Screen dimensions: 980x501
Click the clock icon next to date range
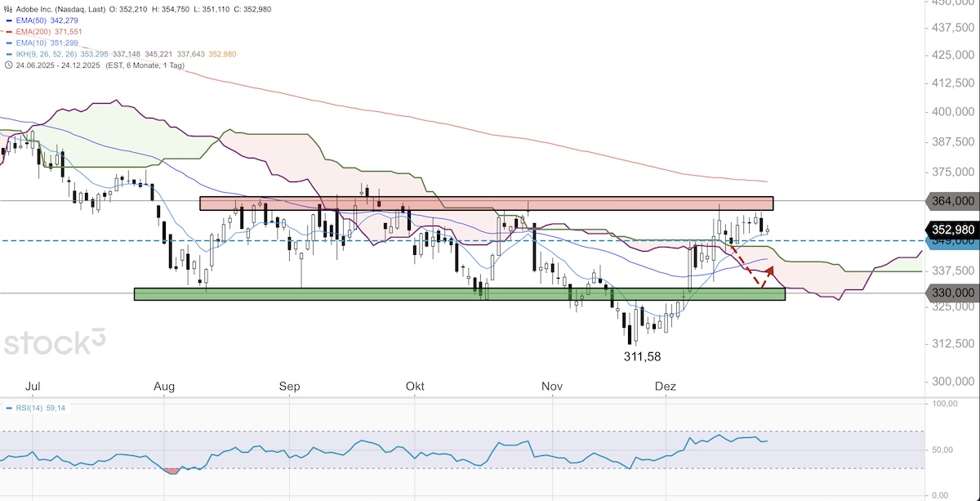pyautogui.click(x=8, y=65)
